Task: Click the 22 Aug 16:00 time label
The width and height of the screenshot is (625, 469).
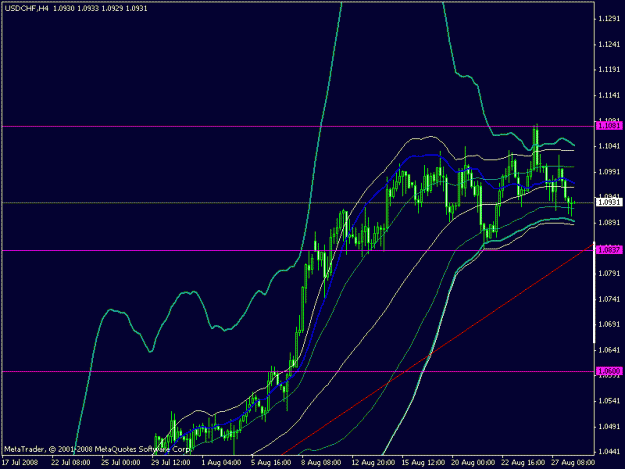Action: click(523, 462)
